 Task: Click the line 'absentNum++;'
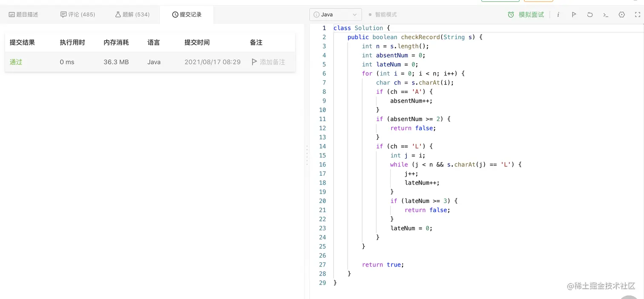[411, 101]
